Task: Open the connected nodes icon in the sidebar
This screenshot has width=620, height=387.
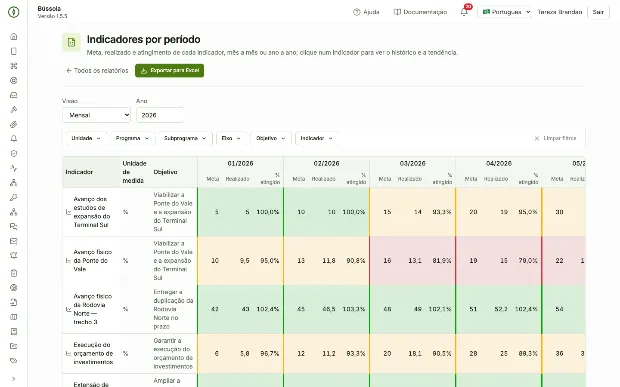Action: (x=13, y=212)
